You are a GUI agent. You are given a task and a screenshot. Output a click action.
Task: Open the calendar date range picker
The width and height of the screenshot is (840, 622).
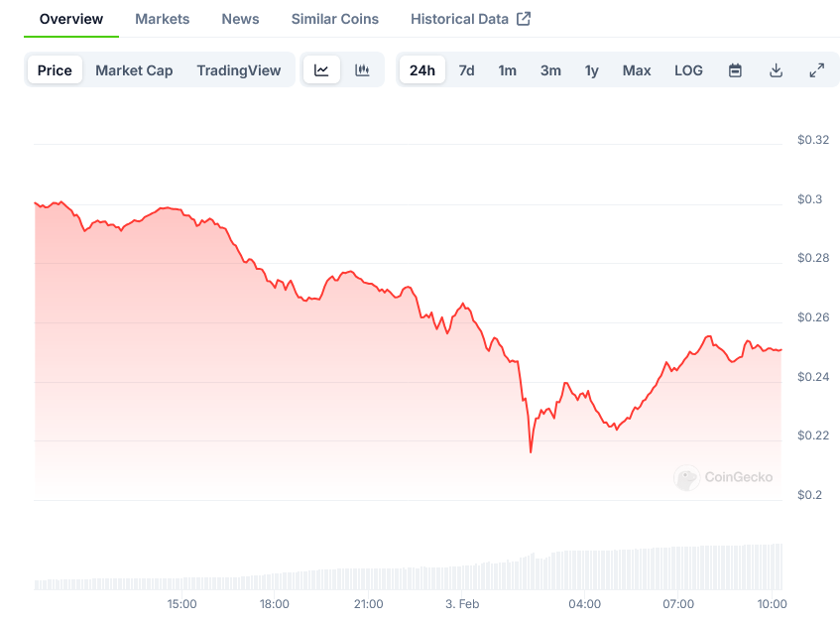[x=735, y=70]
